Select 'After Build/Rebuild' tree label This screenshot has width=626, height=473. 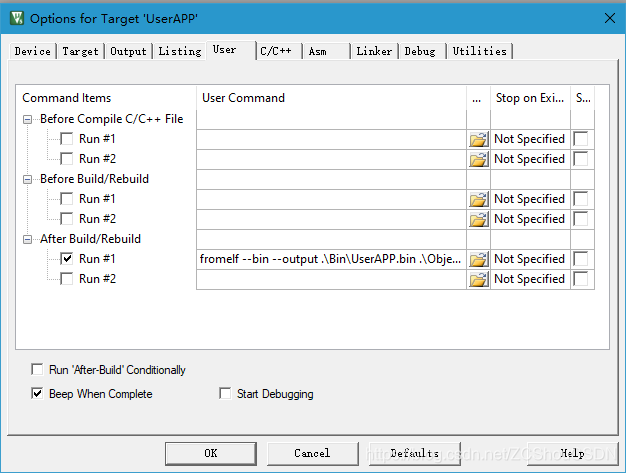[90, 239]
